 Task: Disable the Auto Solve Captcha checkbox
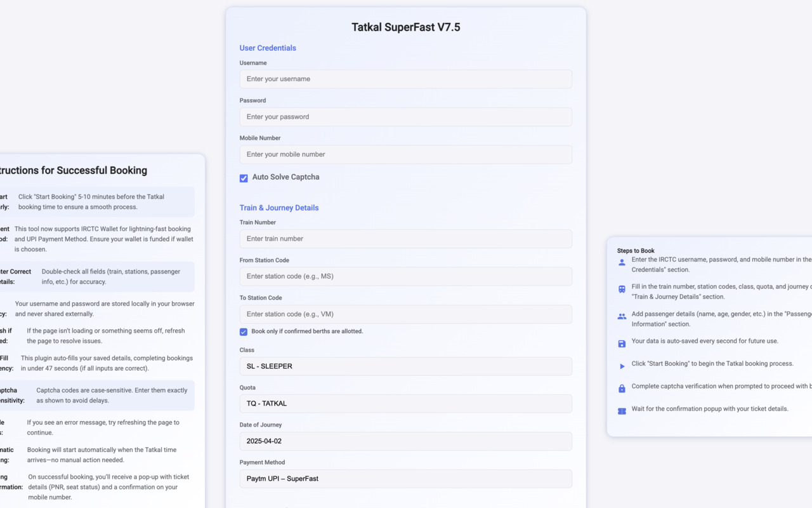[244, 178]
